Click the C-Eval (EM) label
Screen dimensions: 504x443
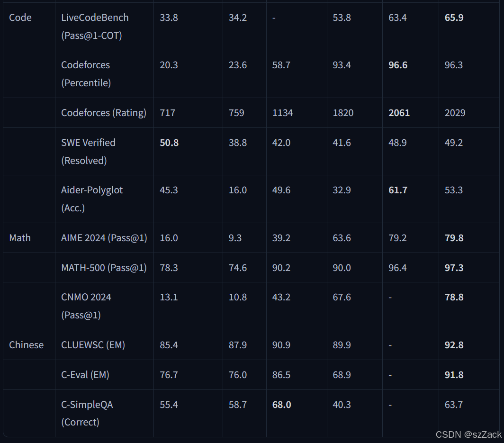pos(85,374)
